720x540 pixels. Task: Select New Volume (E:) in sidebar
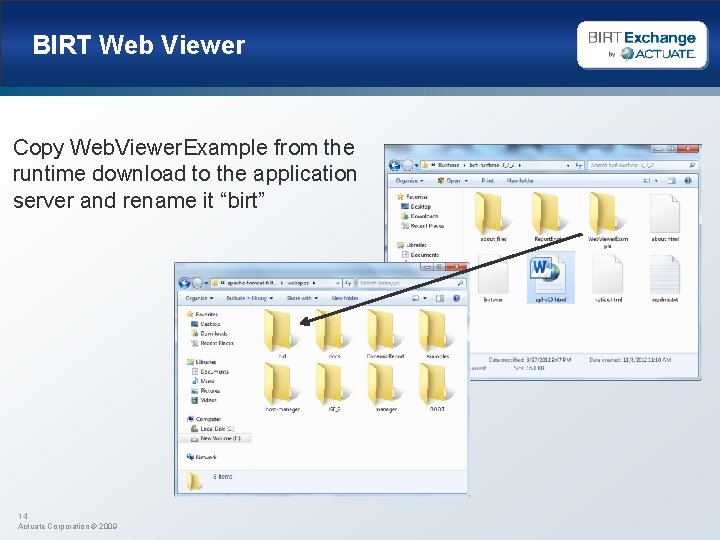pos(215,439)
